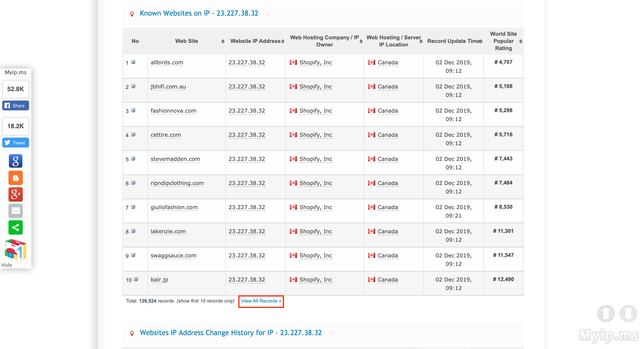Open the balr.jp link

pos(159,280)
